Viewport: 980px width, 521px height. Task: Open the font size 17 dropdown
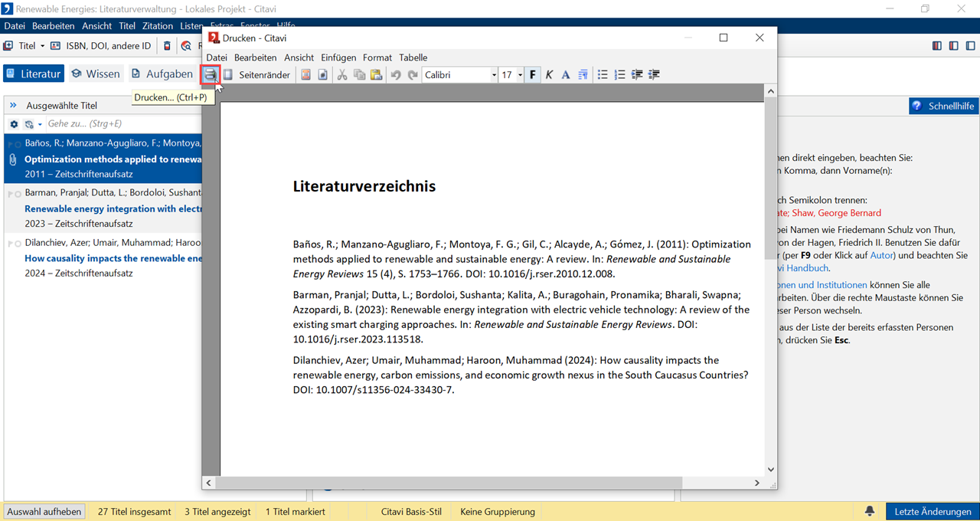[x=520, y=74]
